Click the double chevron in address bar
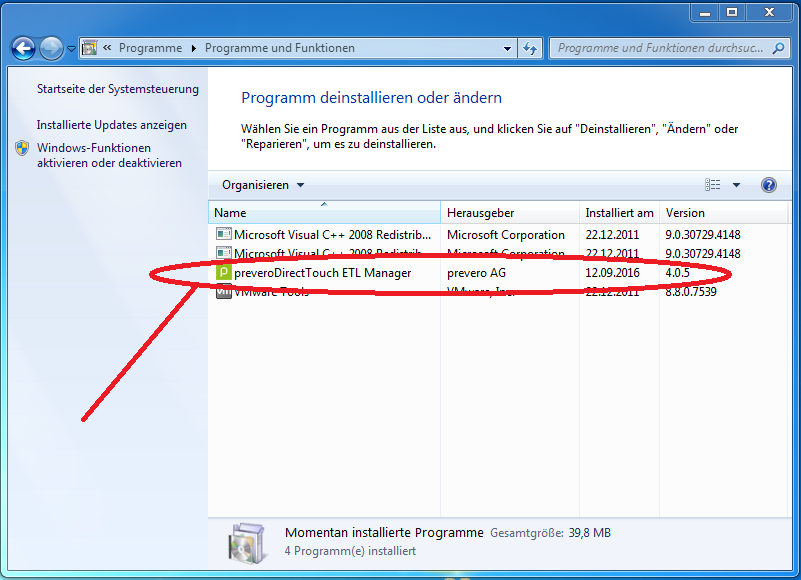This screenshot has width=801, height=580. coord(107,48)
